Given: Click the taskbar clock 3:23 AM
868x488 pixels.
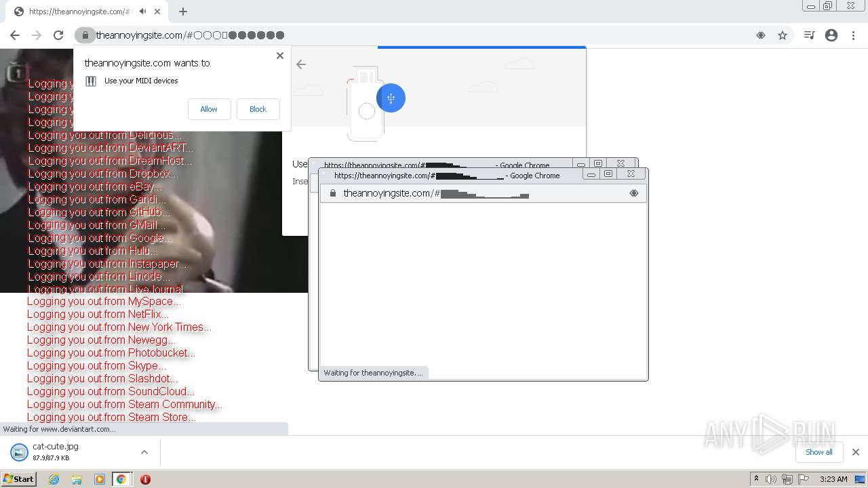Looking at the screenshot, I should point(833,479).
